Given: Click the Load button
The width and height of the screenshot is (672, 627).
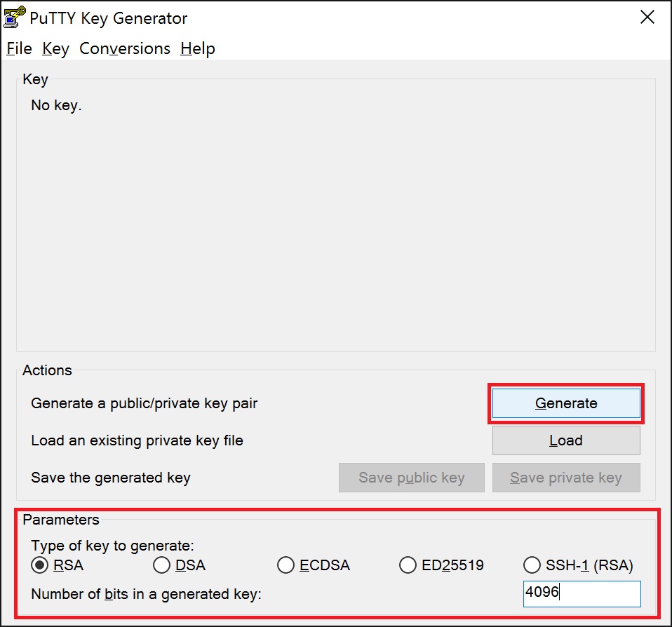Looking at the screenshot, I should point(565,440).
